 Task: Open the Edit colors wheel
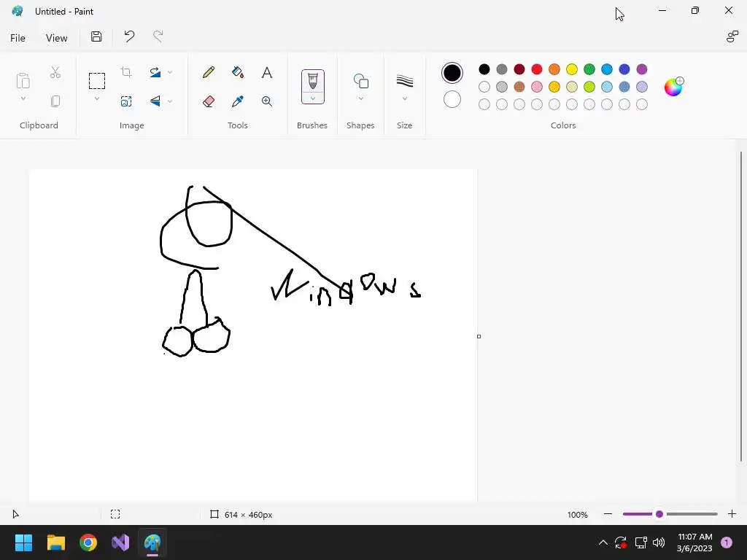673,87
